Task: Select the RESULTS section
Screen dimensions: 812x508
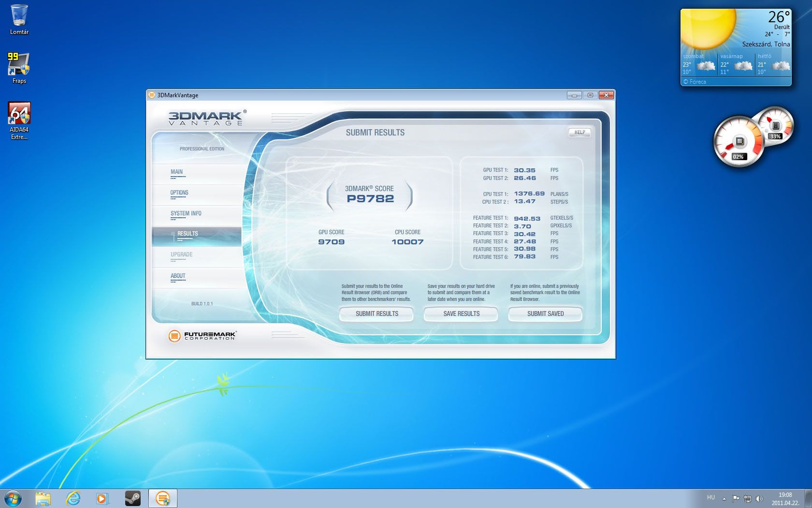Action: coord(197,237)
